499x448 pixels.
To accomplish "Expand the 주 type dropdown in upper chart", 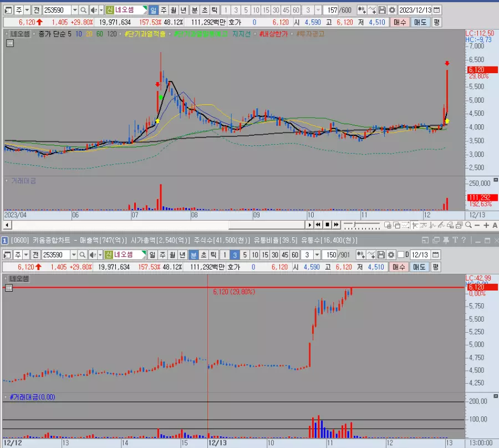I will point(27,10).
